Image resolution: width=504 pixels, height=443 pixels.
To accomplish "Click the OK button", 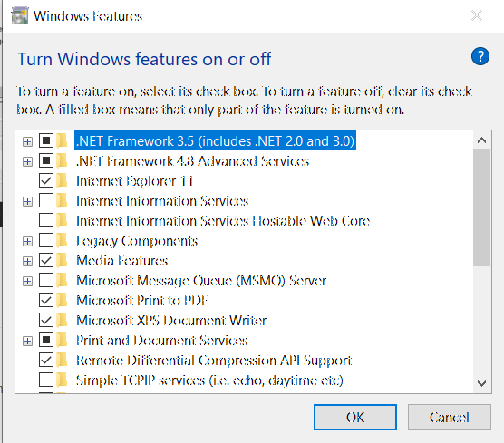I will pos(355,417).
